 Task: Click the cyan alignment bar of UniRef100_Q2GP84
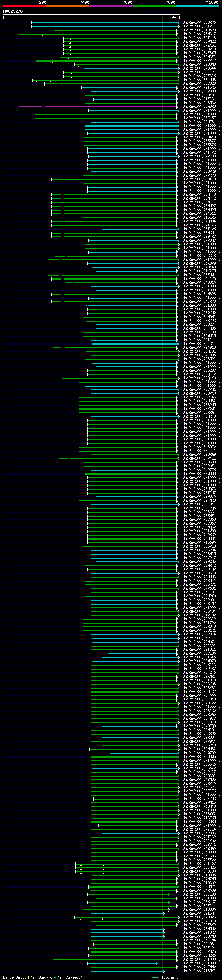coord(134,550)
